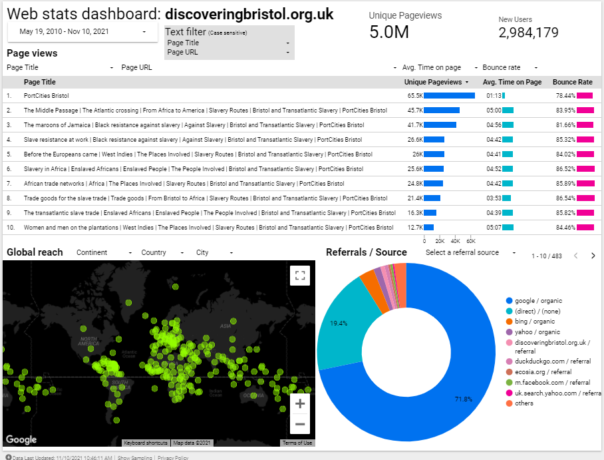Open the Country filter dropdown
The width and height of the screenshot is (604, 460).
coord(163,252)
